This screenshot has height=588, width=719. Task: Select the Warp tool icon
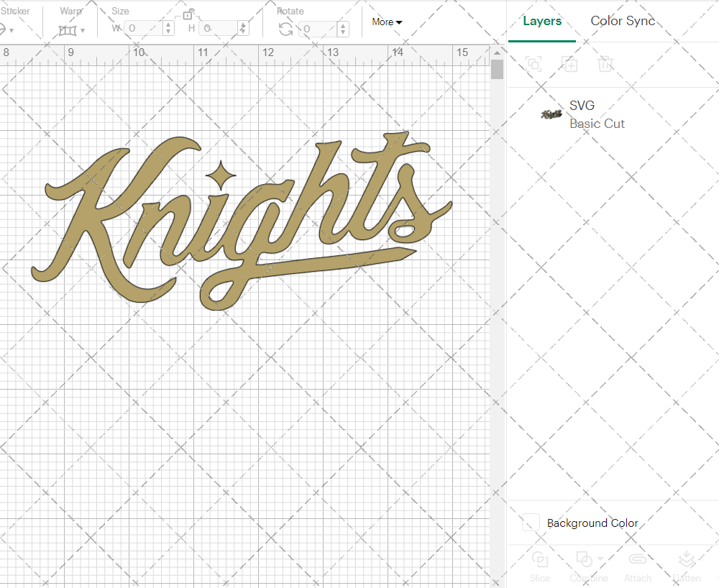click(67, 30)
